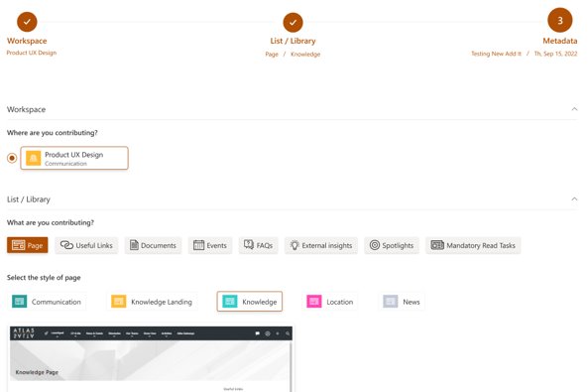Select the News style label
Viewport: 588px width, 392px height.
coord(412,302)
